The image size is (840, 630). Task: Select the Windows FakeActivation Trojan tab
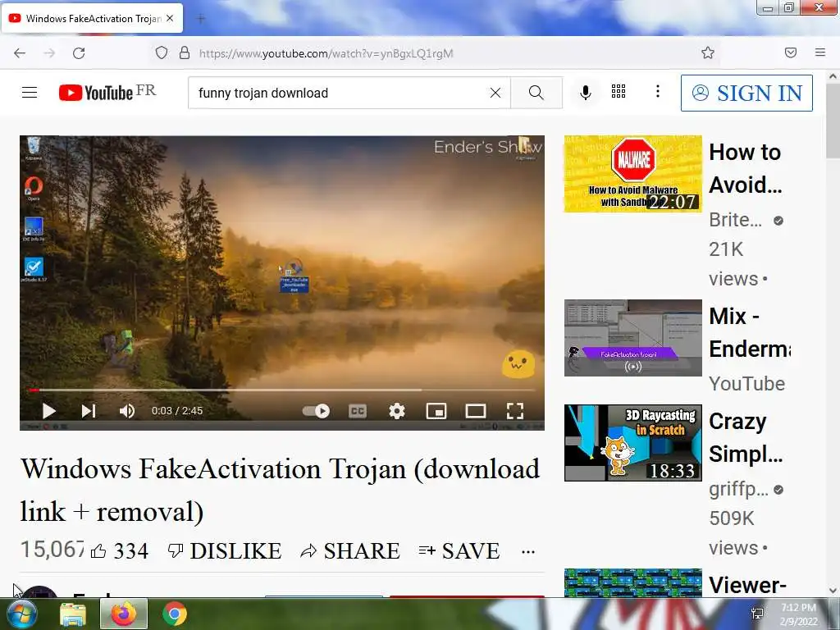point(92,18)
